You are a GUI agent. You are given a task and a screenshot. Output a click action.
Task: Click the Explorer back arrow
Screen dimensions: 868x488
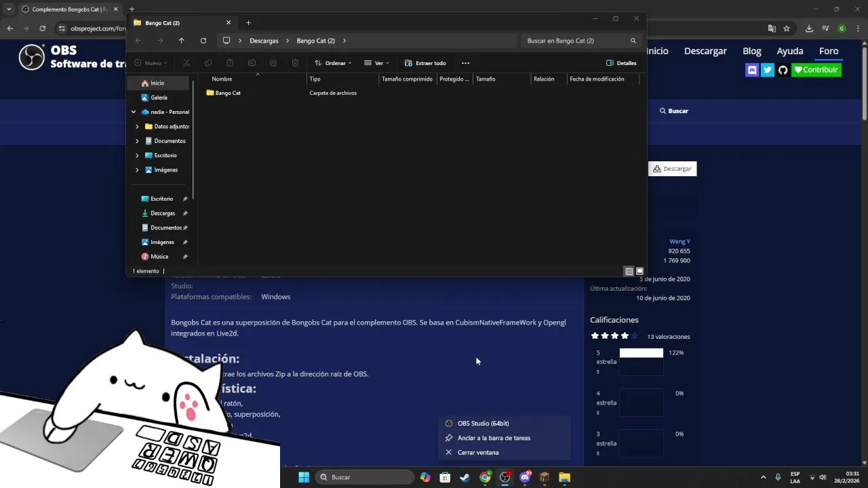(x=138, y=41)
